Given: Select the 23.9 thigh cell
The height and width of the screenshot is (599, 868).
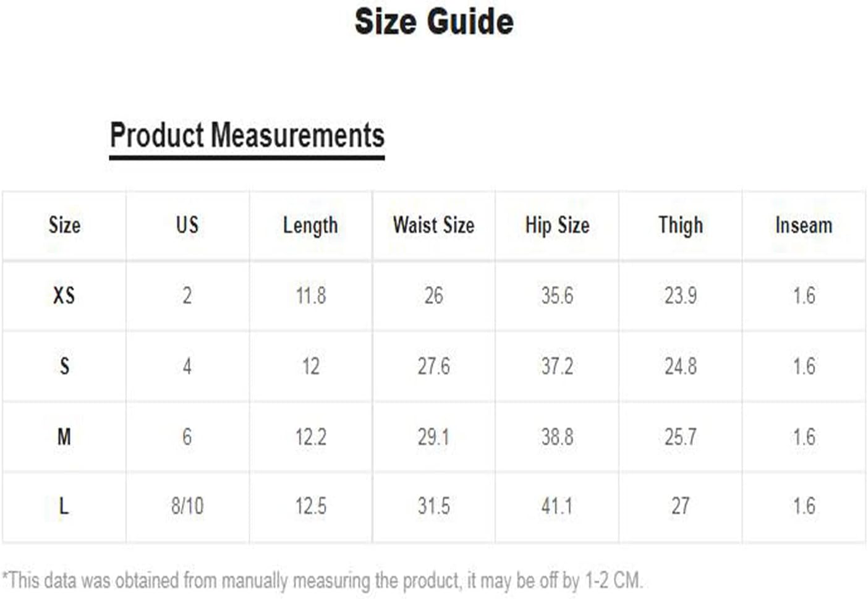Looking at the screenshot, I should (681, 295).
